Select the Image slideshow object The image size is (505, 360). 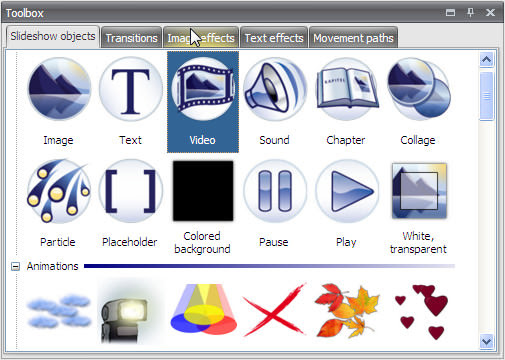[x=59, y=89]
